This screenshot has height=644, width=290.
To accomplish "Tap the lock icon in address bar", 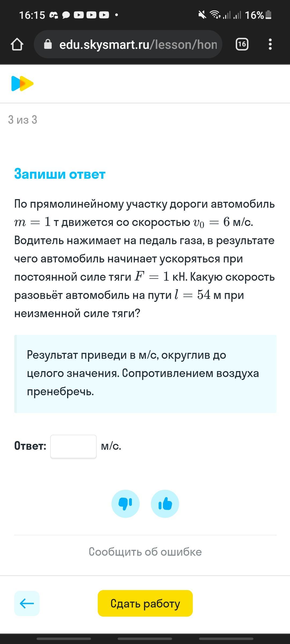I will point(48,44).
